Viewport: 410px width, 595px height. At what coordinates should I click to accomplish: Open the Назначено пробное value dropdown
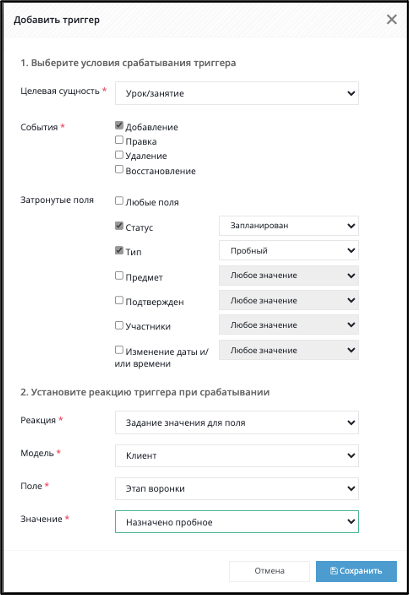pos(237,521)
